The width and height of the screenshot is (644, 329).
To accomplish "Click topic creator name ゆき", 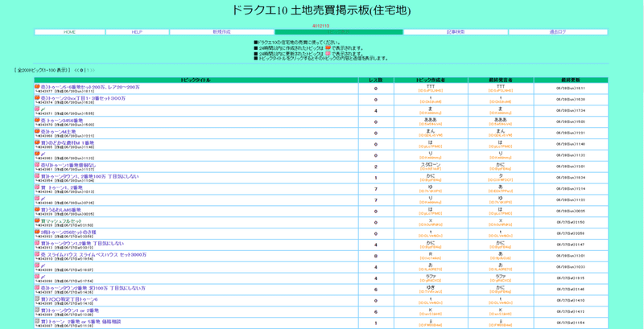I will point(431,287).
